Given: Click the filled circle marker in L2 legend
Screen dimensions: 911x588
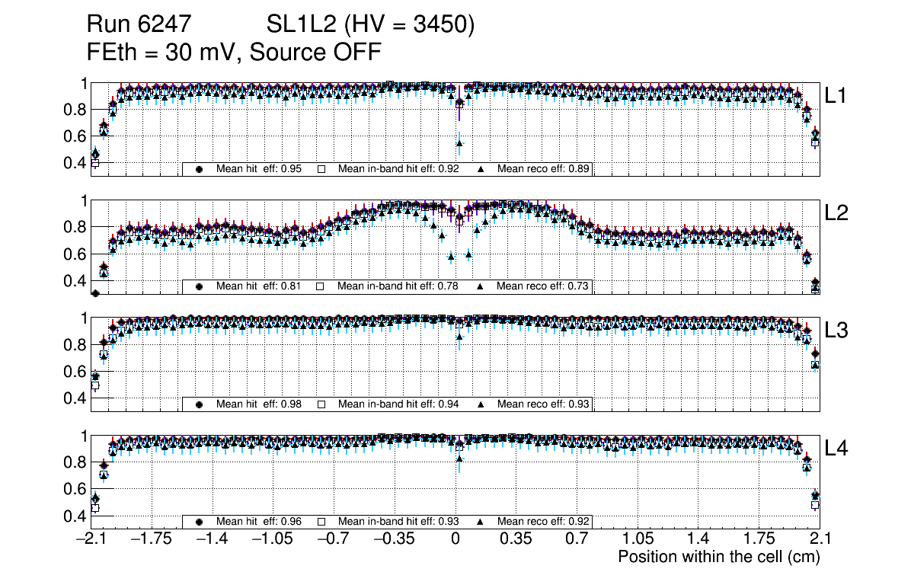Looking at the screenshot, I should pyautogui.click(x=200, y=286).
